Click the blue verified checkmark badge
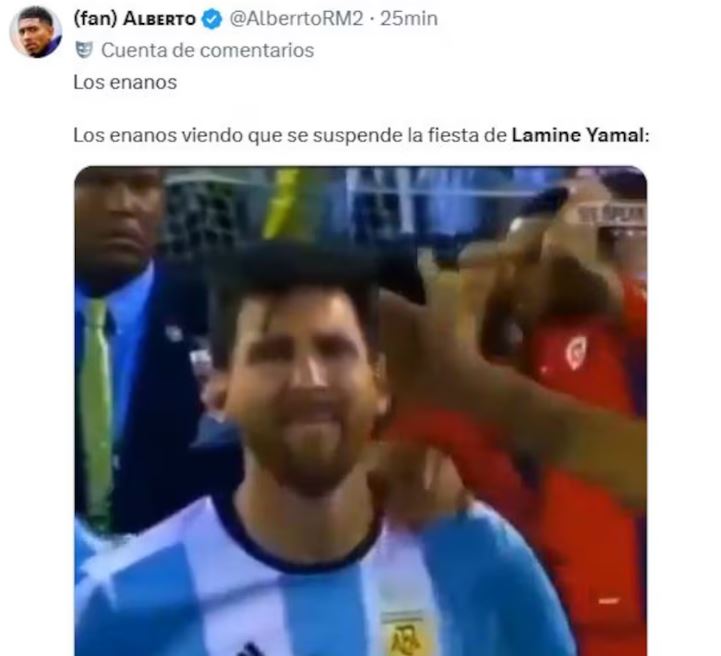 (212, 19)
